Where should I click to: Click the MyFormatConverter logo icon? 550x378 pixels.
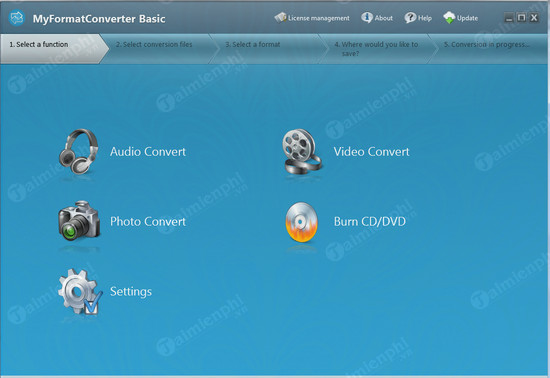[x=16, y=18]
